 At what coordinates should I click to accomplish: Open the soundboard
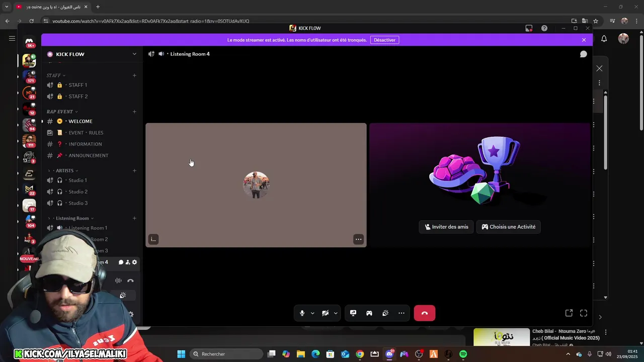[385, 313]
